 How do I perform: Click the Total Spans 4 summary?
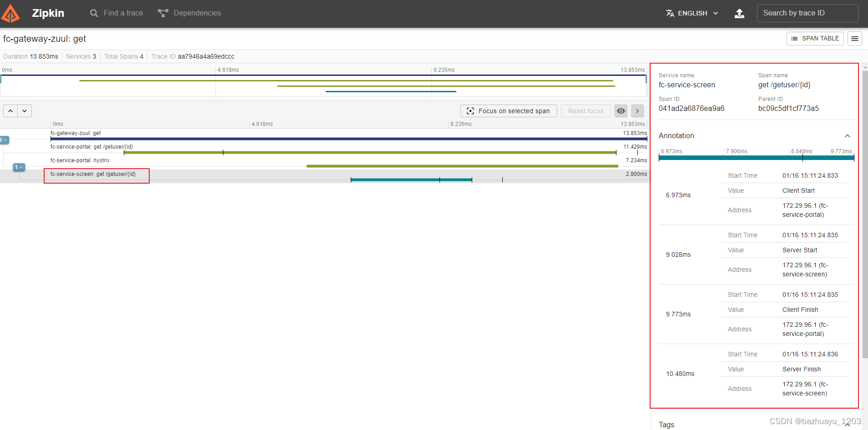124,56
